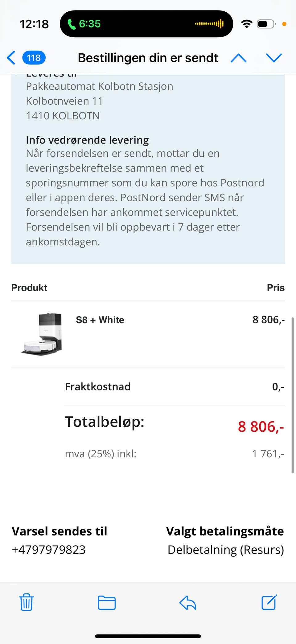
Task: Tap the 118 unread count badge
Action: tap(34, 58)
